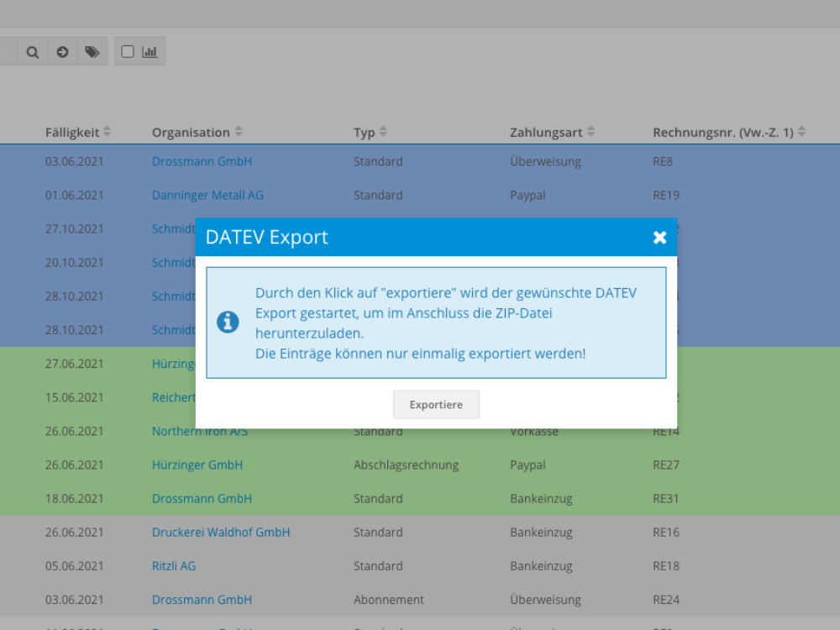
Task: Click the bar chart statistics icon
Action: tap(150, 52)
